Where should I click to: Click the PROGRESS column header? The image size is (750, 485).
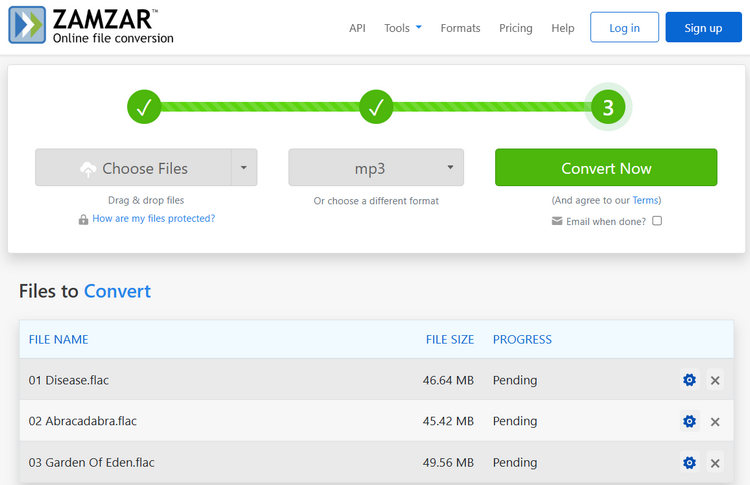click(522, 340)
